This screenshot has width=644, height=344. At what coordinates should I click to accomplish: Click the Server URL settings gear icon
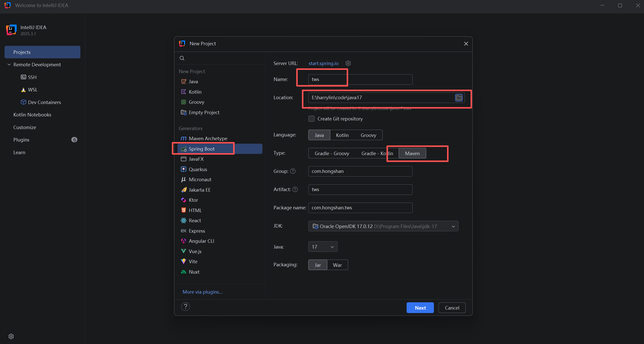[348, 63]
